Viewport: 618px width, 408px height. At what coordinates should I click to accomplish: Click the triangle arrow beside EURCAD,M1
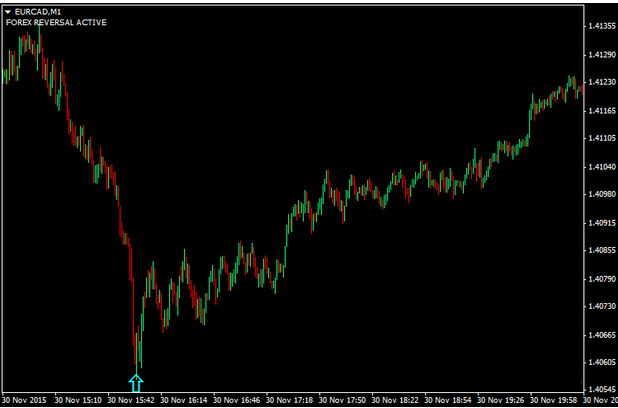pyautogui.click(x=8, y=11)
